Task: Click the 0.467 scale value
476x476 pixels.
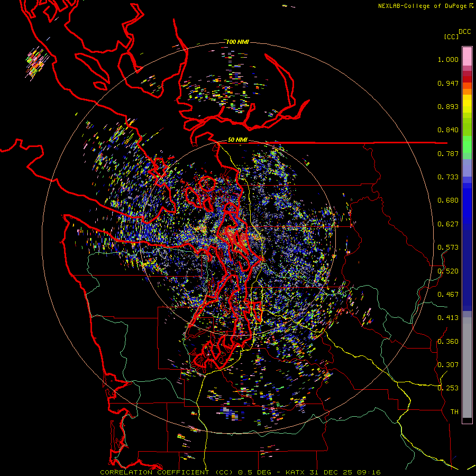Action: pos(448,295)
